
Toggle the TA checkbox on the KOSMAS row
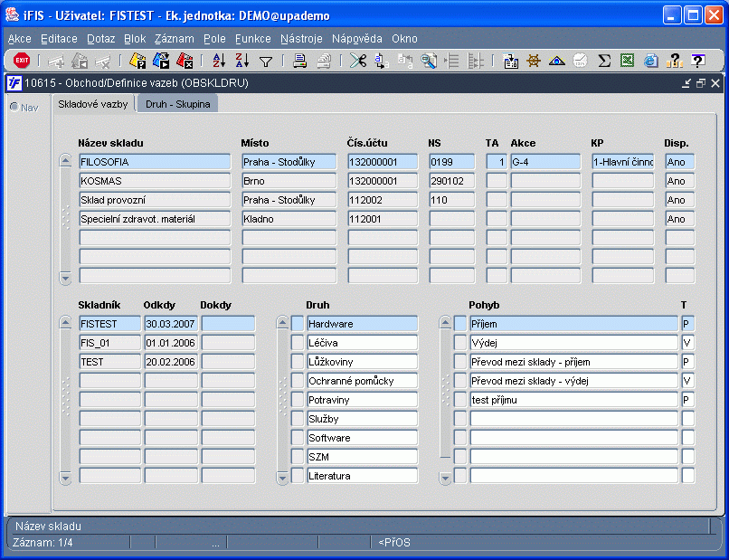(496, 181)
